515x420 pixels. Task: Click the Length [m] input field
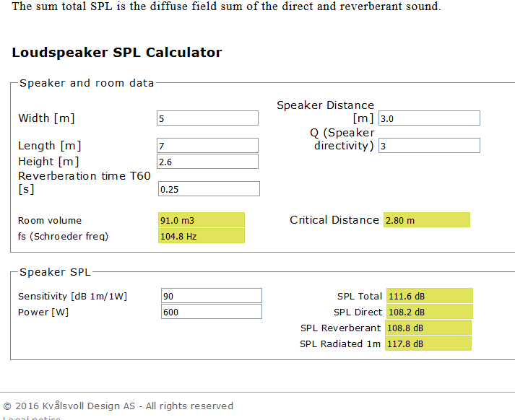pos(207,146)
